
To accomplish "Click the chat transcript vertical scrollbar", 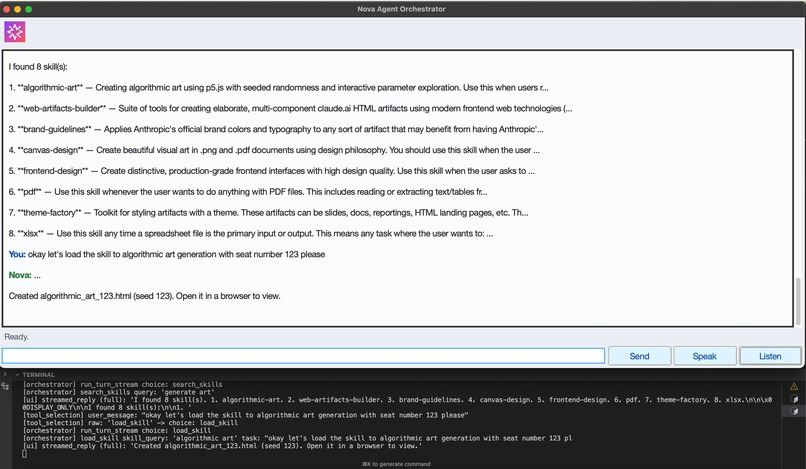I will [798, 301].
